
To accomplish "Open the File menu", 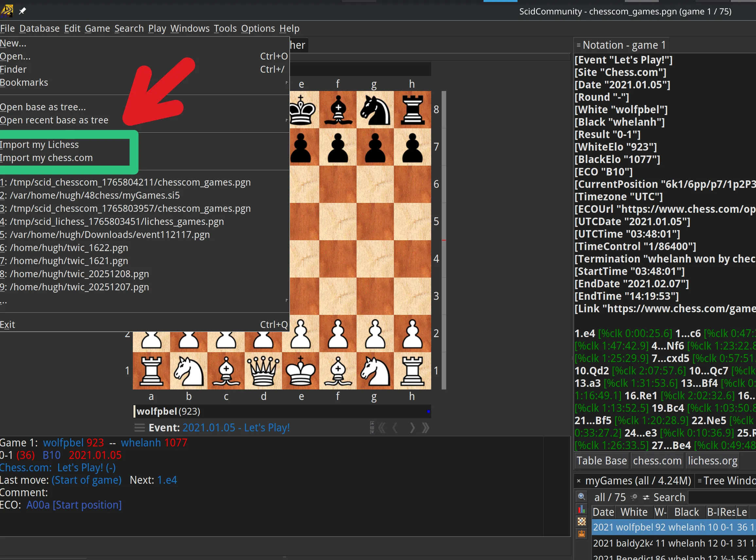I will point(8,28).
